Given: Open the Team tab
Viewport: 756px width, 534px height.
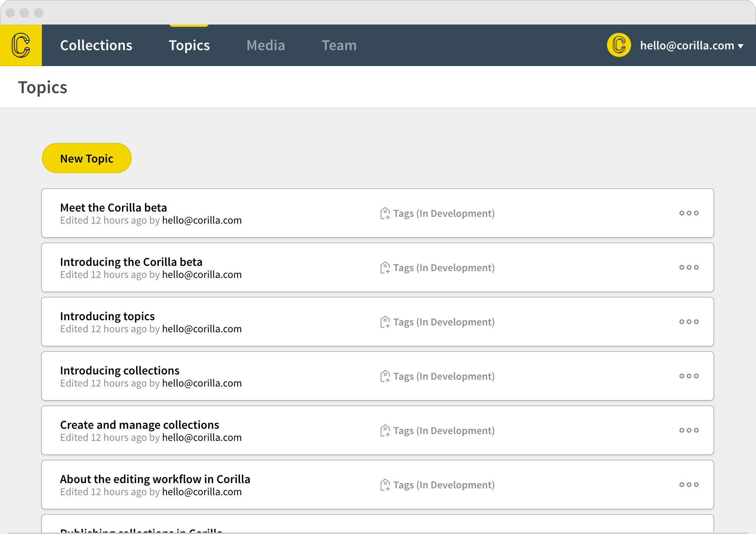Looking at the screenshot, I should 339,46.
